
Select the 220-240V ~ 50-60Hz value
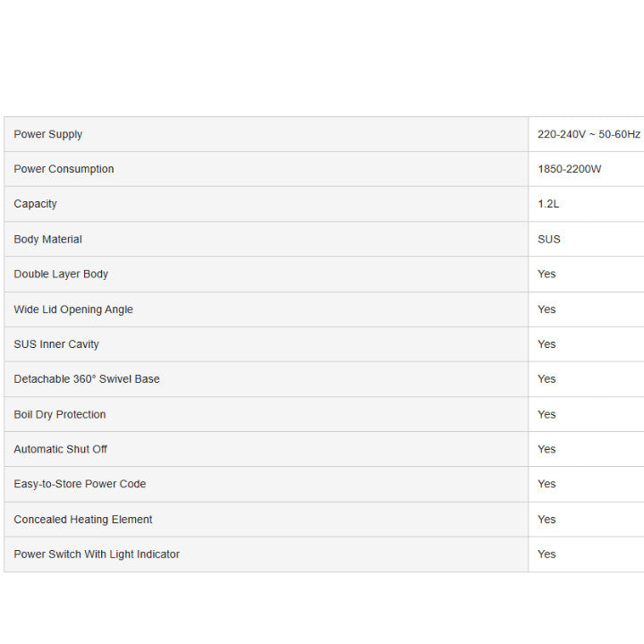click(x=589, y=134)
